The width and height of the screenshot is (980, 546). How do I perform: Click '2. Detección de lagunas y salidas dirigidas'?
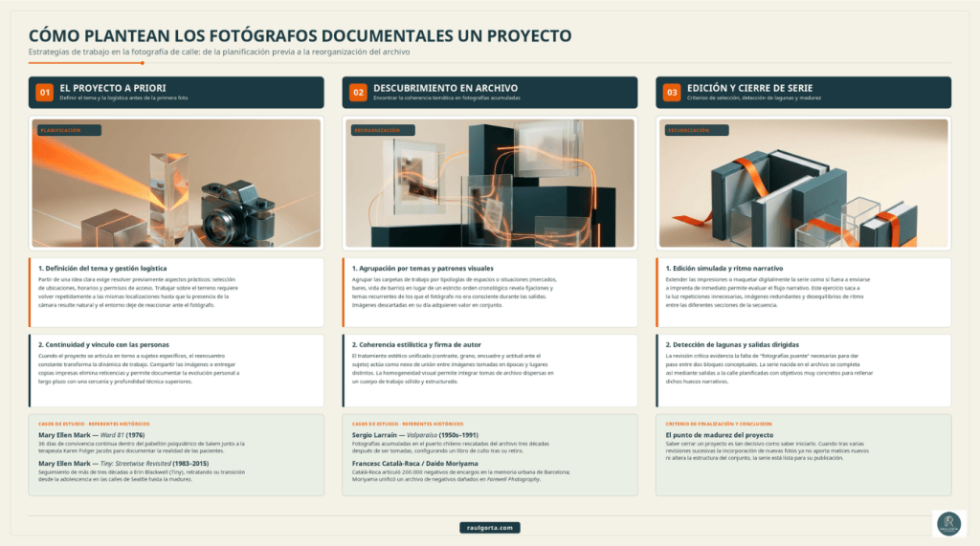click(x=732, y=345)
